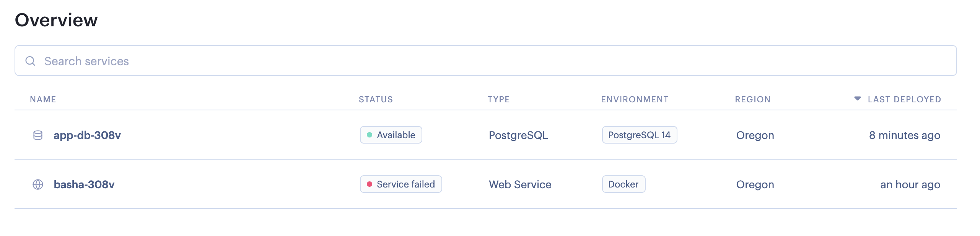Viewport: 980px width, 236px height.
Task: Select the Docker environment tag
Action: pyautogui.click(x=623, y=184)
